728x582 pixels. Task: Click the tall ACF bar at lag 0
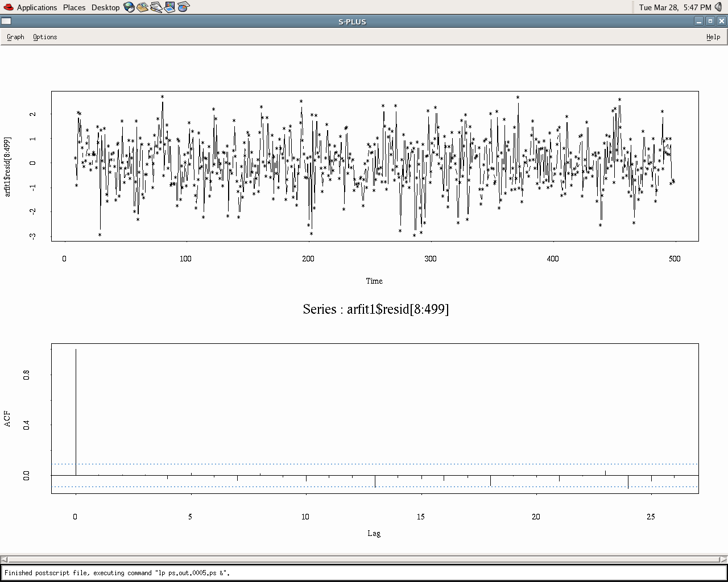[76, 412]
